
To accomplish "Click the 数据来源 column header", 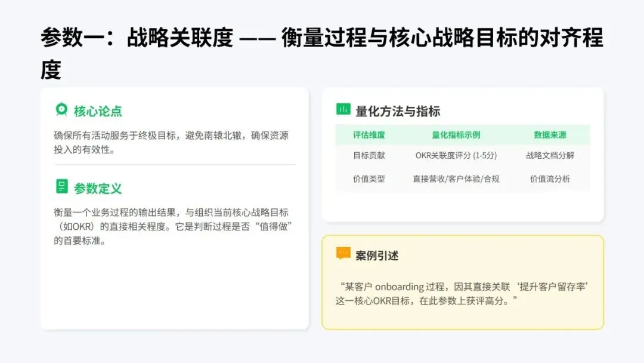I will click(x=550, y=135).
